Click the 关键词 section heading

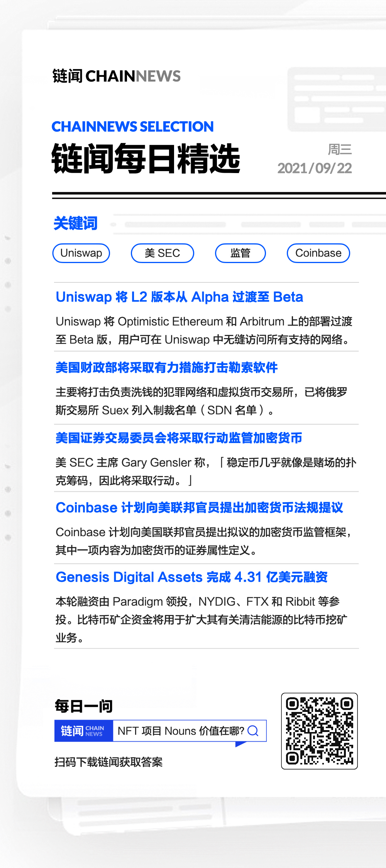(x=76, y=223)
